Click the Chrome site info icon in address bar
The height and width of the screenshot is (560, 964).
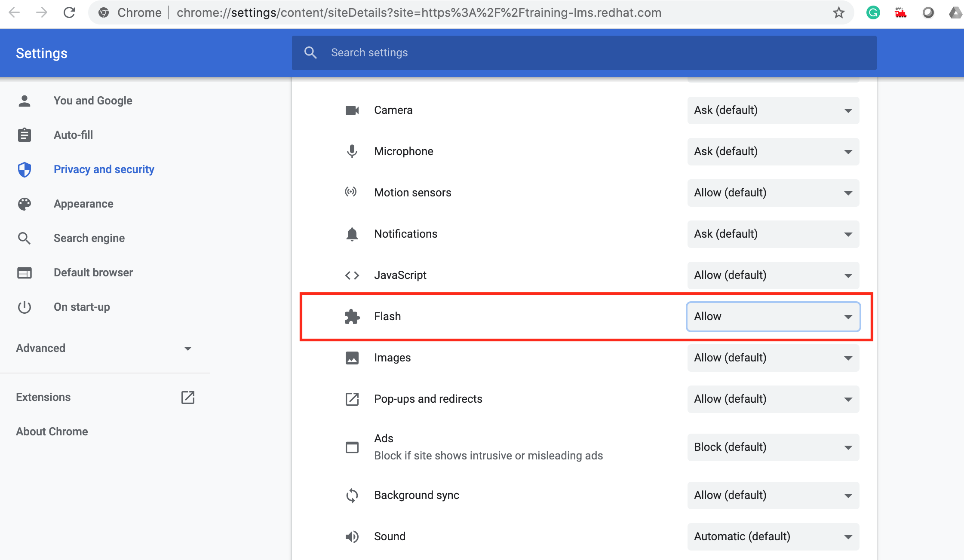(104, 12)
